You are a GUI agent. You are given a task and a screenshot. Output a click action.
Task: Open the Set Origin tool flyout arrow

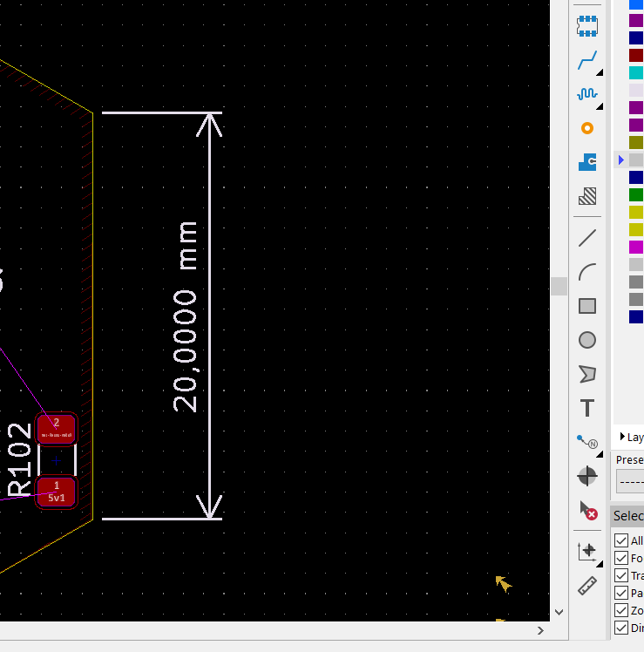coord(600,564)
